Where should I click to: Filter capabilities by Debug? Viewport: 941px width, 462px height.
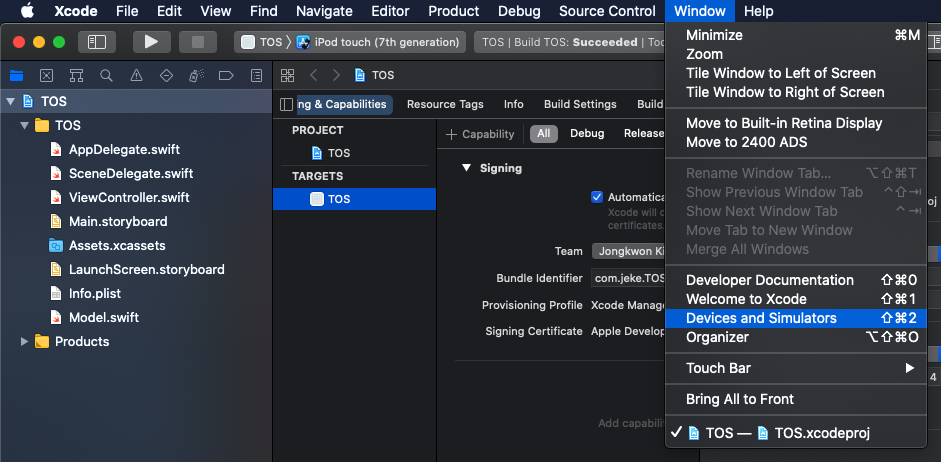(x=587, y=134)
